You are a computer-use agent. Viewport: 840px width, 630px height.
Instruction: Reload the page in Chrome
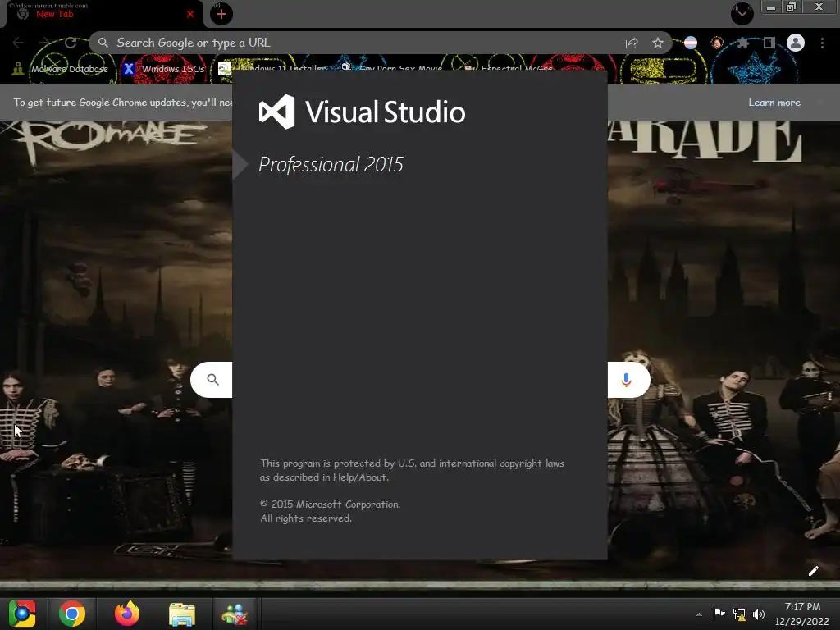[x=71, y=43]
